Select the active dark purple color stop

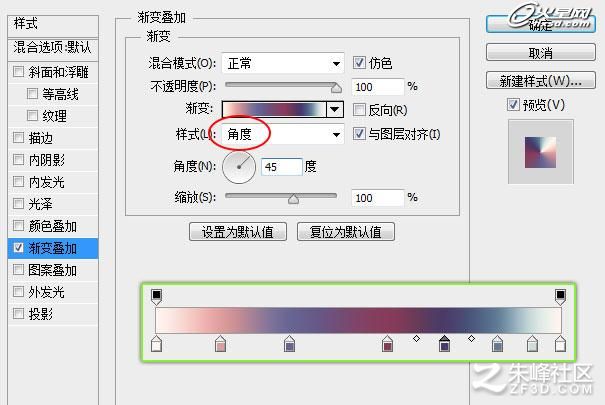tap(444, 343)
